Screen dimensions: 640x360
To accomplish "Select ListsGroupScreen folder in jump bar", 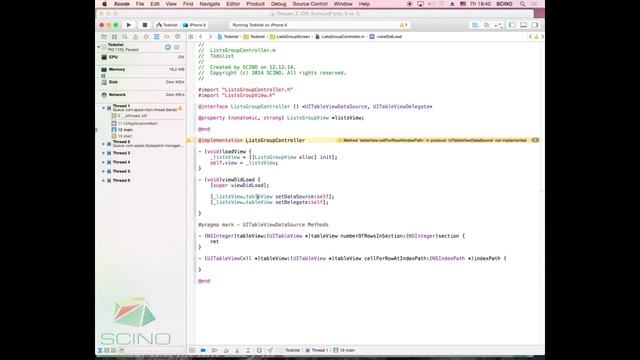I will (x=290, y=37).
